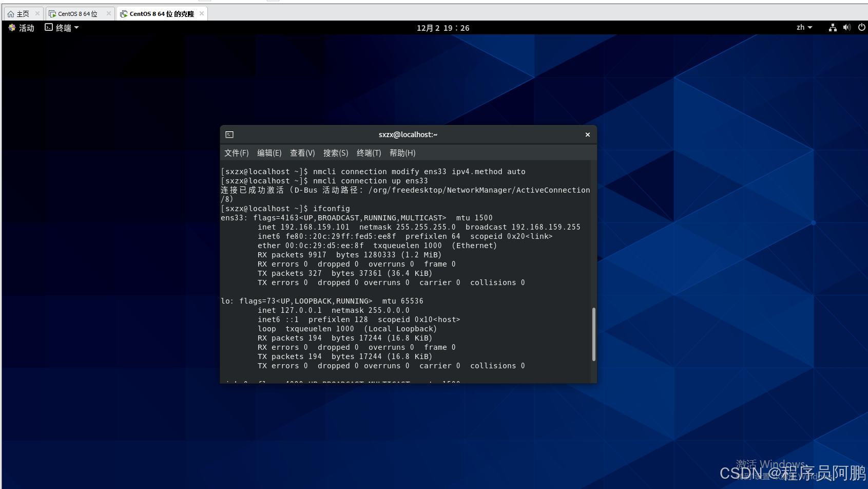Close the CentOS 8 64 位 的克隆 tab
Screen dimensions: 868x489
(202, 14)
